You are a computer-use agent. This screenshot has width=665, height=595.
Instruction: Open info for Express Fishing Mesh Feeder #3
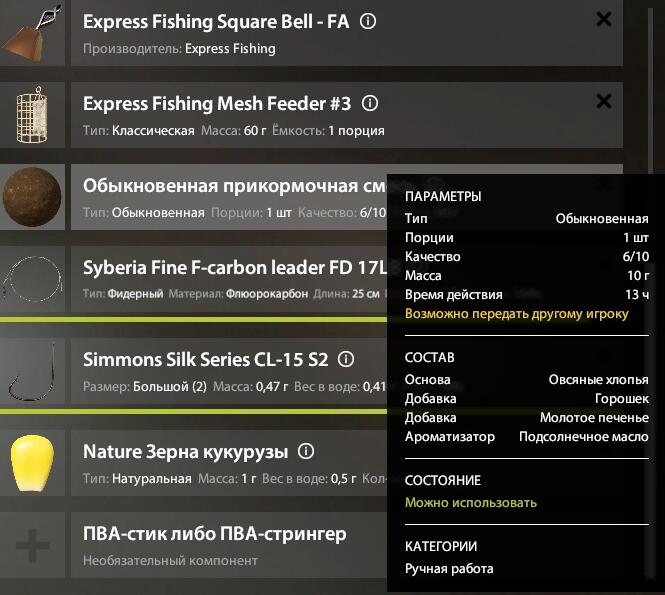[x=370, y=103]
